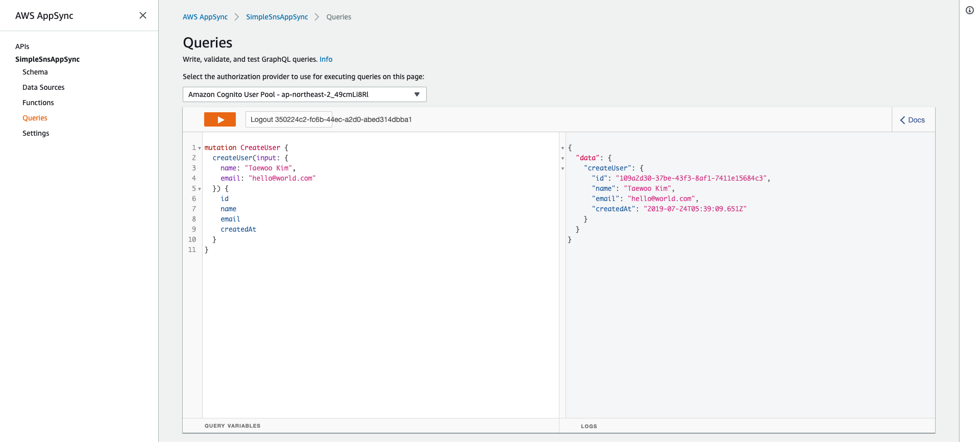Open the info panel icon at top right
Screen dimensions: 980x446
point(970,10)
